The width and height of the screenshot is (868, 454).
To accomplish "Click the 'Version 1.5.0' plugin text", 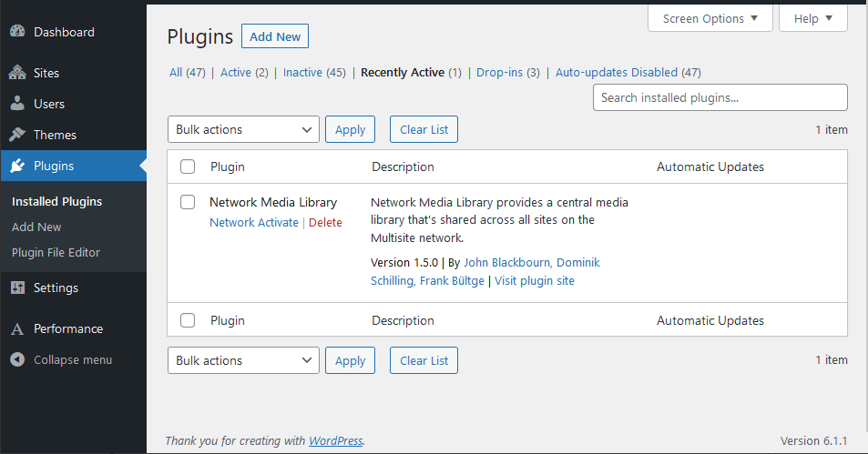I will tap(404, 263).
